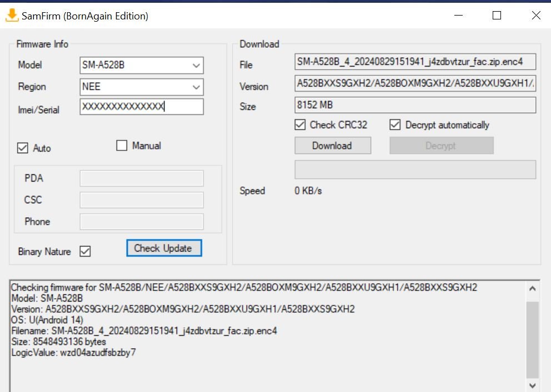Enable the Manual checkbox
This screenshot has width=551, height=392.
click(x=122, y=145)
